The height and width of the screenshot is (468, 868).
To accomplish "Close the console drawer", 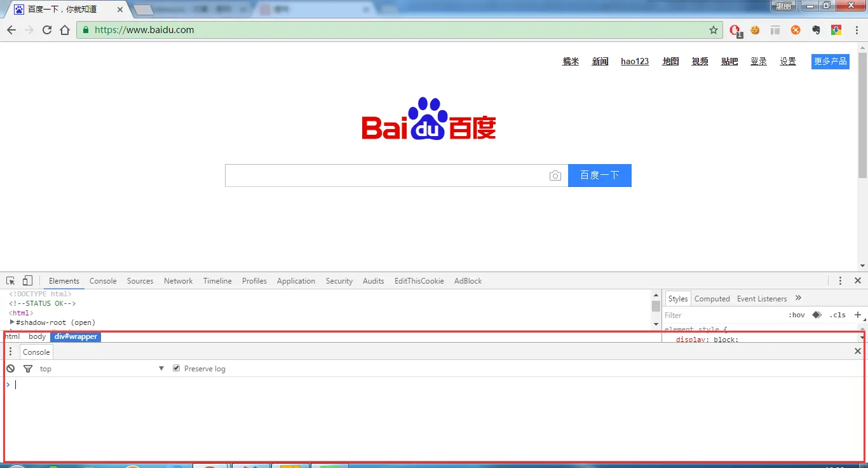I will coord(858,351).
